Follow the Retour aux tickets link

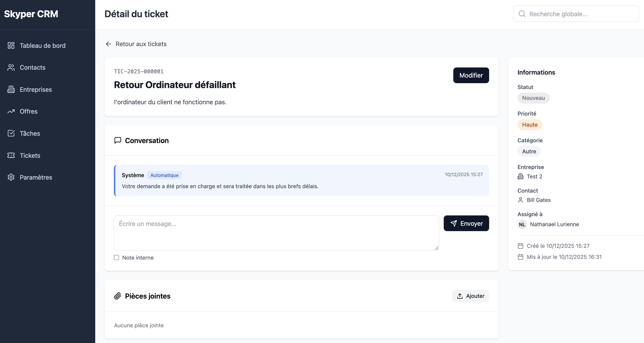click(141, 44)
